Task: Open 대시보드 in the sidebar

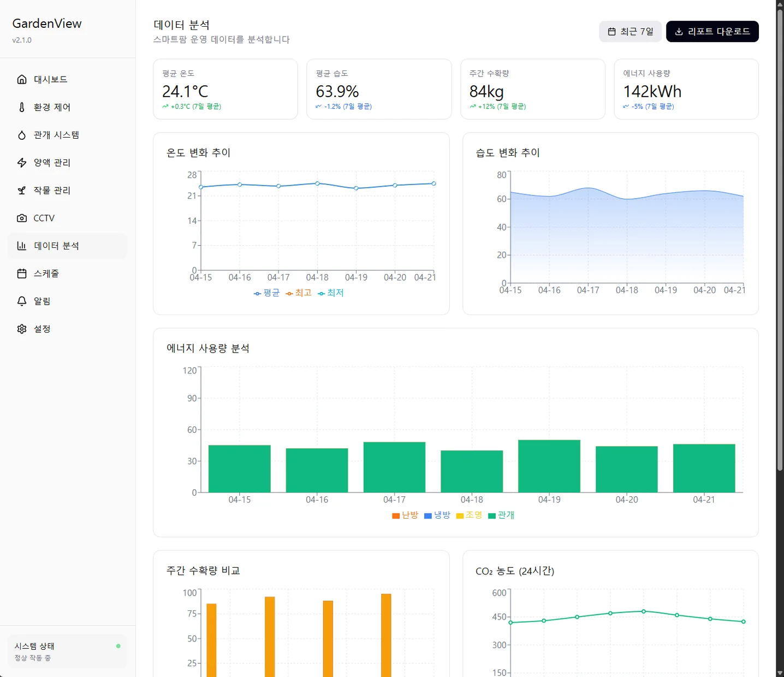Action: coord(68,80)
